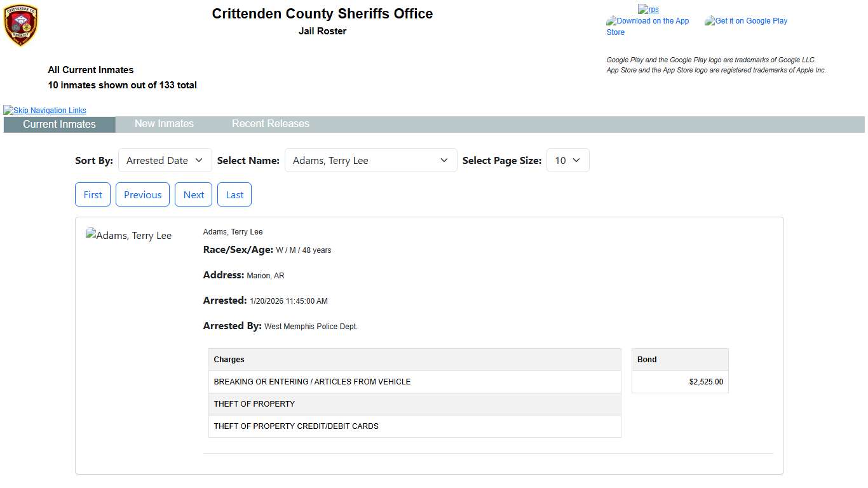
Task: Go to the First page of inmates
Action: (93, 195)
